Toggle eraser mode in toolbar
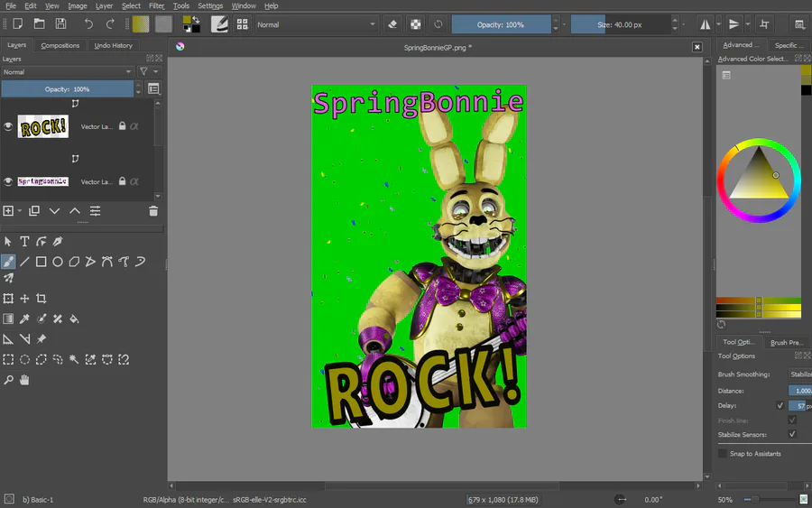The width and height of the screenshot is (812, 508). click(x=392, y=24)
